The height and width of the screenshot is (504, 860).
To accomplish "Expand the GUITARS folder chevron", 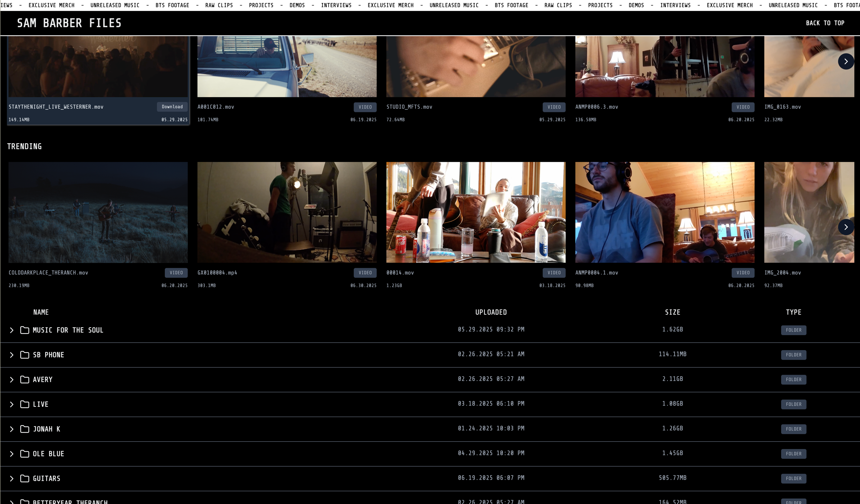I will coord(12,478).
